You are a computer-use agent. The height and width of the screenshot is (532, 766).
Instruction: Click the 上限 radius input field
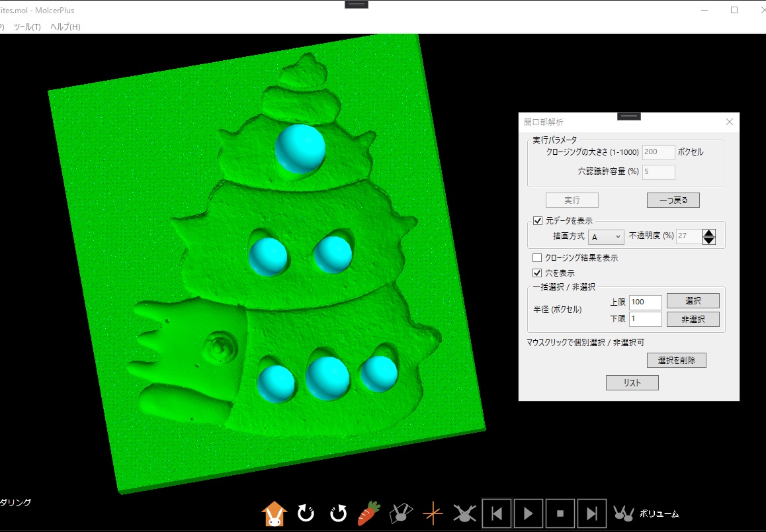click(646, 302)
